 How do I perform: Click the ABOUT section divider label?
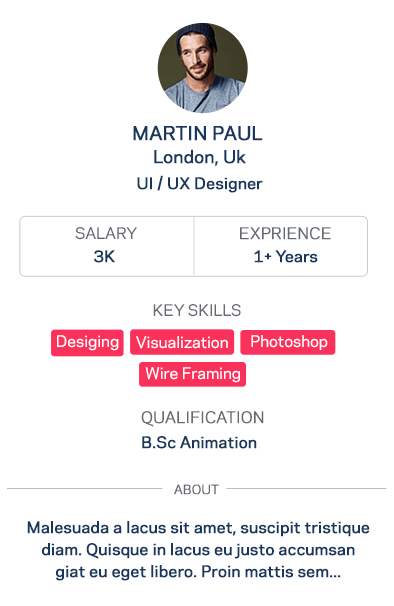(x=196, y=489)
